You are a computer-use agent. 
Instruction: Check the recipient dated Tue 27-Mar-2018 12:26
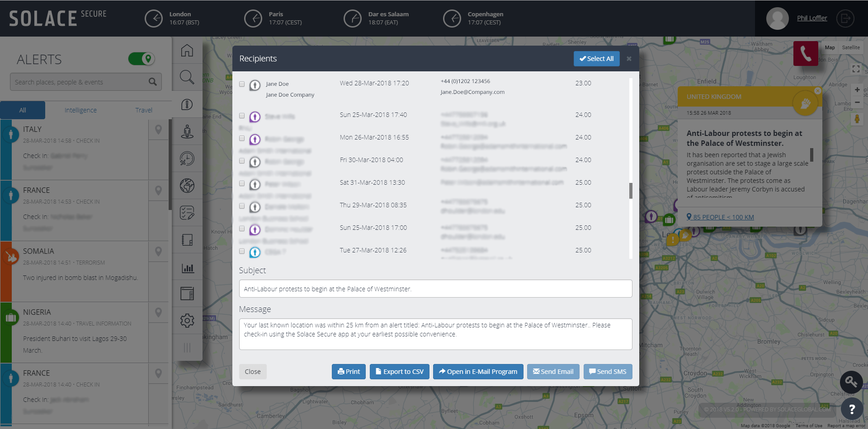242,251
